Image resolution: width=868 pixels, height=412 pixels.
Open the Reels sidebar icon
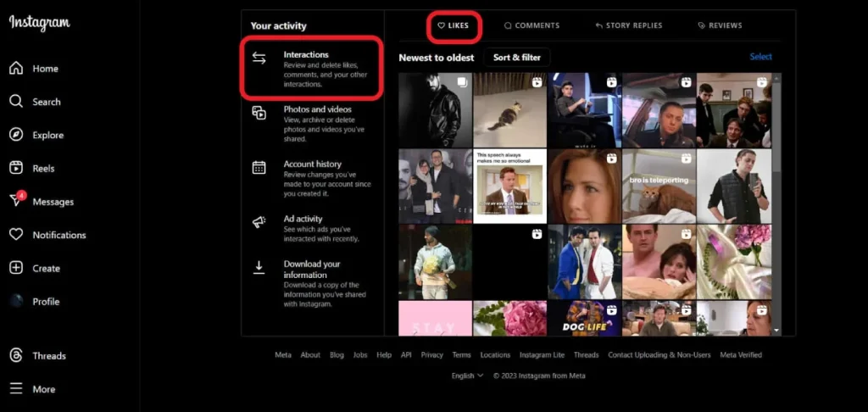[x=17, y=168]
